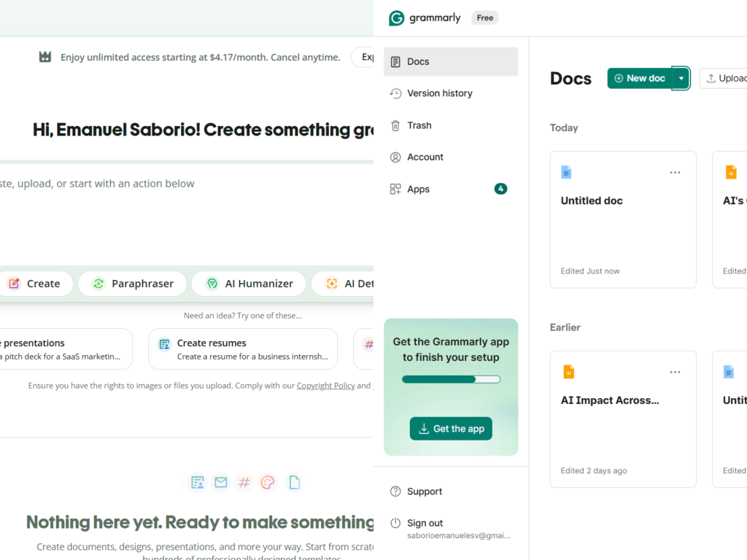The image size is (747, 560).
Task: Select the Create action chip
Action: point(35,284)
